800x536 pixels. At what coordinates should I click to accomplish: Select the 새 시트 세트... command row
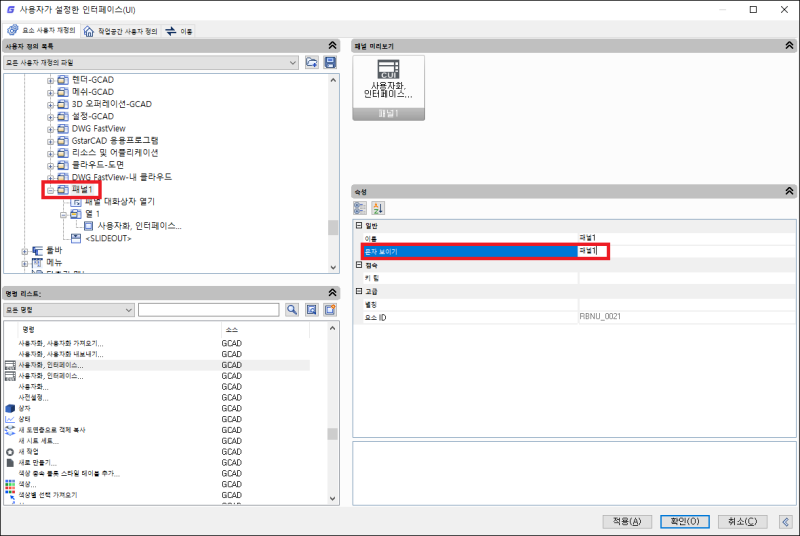tap(157, 441)
